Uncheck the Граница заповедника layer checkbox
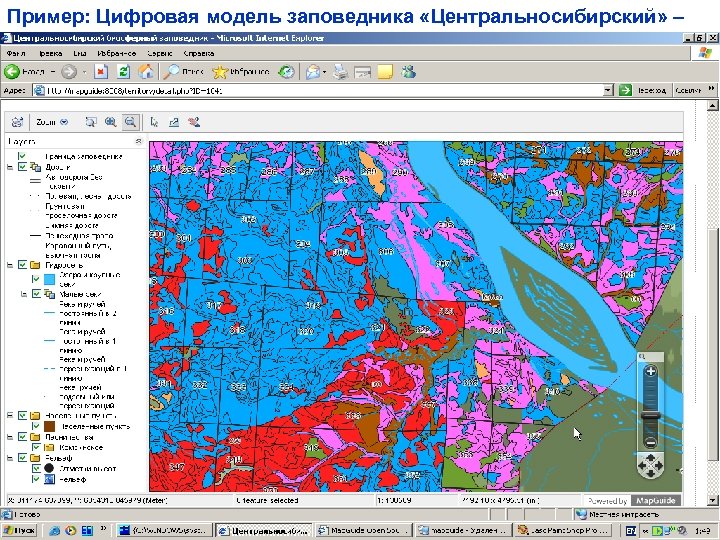Viewport: 720px width, 540px height. point(22,156)
